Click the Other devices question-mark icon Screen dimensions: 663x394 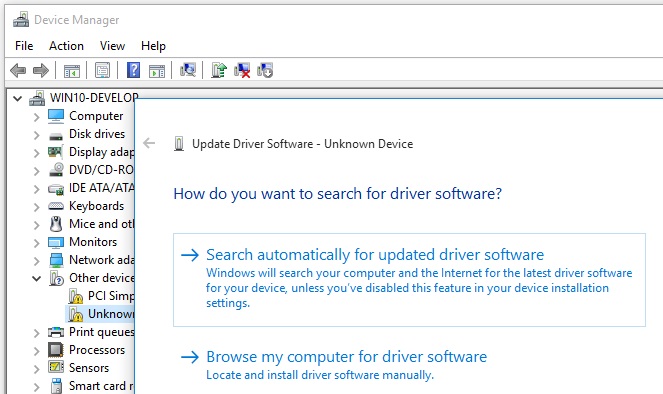click(x=56, y=278)
